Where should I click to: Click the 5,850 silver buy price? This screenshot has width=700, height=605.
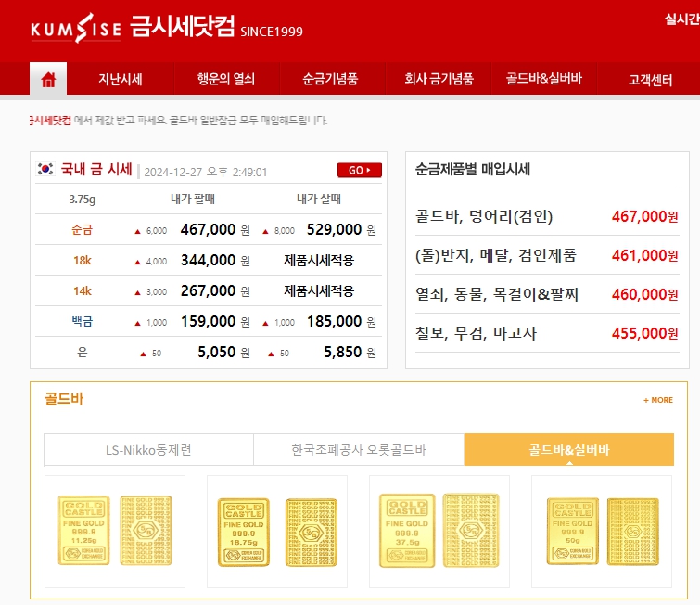pyautogui.click(x=342, y=352)
